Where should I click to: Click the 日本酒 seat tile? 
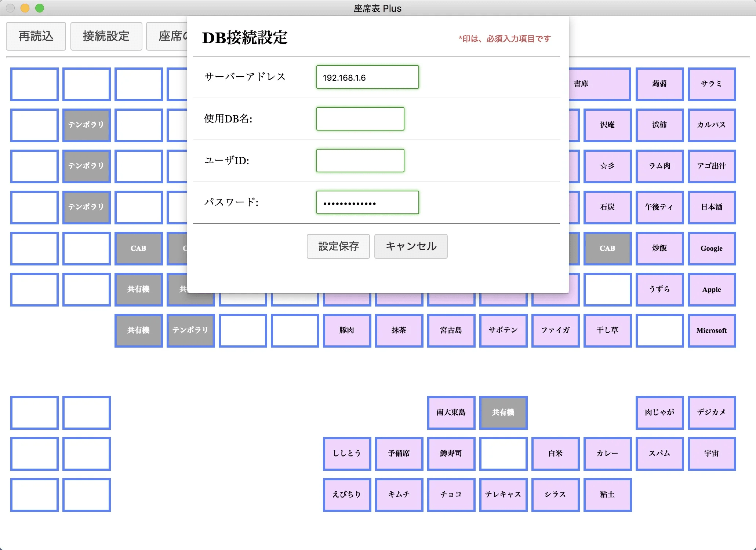pyautogui.click(x=711, y=207)
